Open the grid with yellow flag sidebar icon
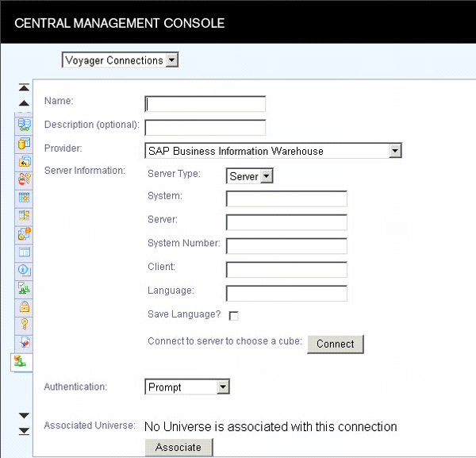The height and width of the screenshot is (458, 476). coord(24,216)
